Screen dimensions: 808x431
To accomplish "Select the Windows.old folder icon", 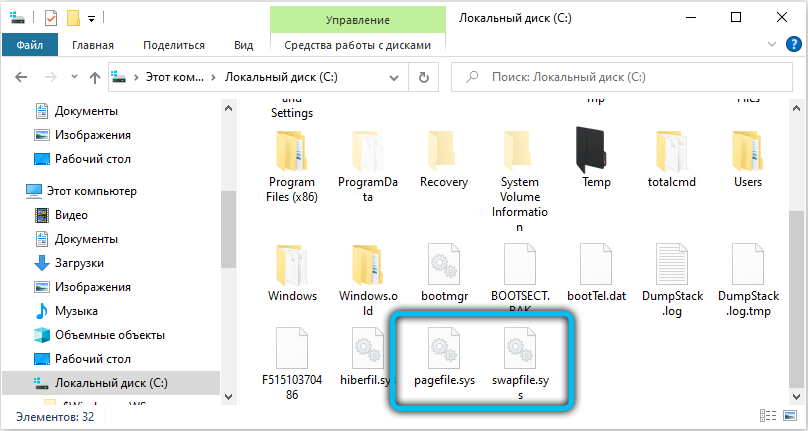I will (x=367, y=265).
